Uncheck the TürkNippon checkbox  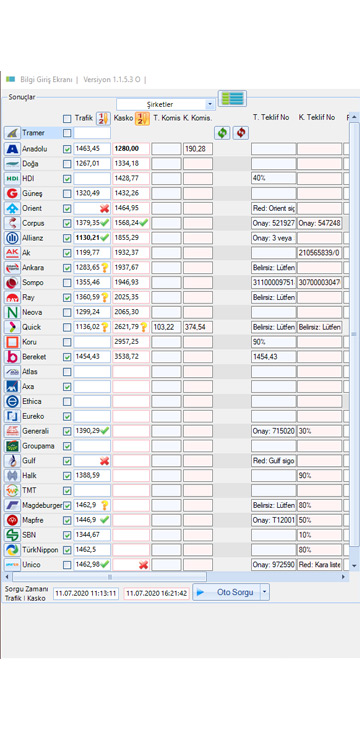pyautogui.click(x=67, y=550)
